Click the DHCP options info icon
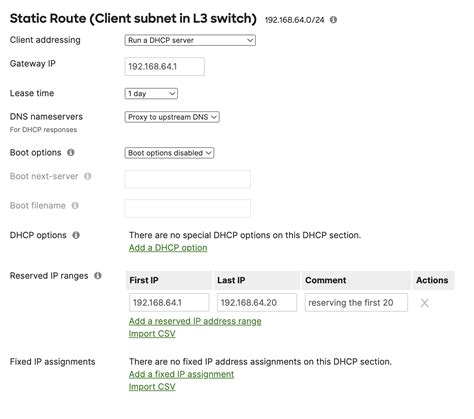The width and height of the screenshot is (474, 419). (x=76, y=235)
